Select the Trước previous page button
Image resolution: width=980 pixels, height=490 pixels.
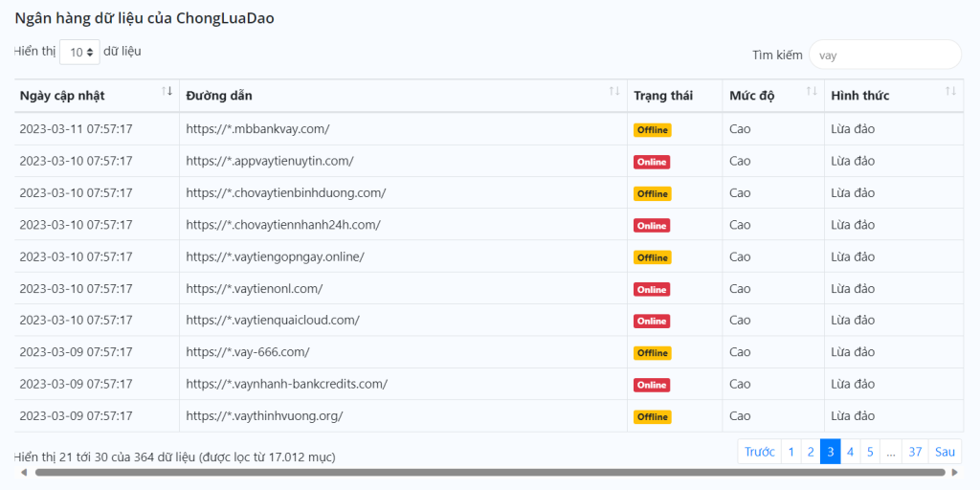[759, 452]
